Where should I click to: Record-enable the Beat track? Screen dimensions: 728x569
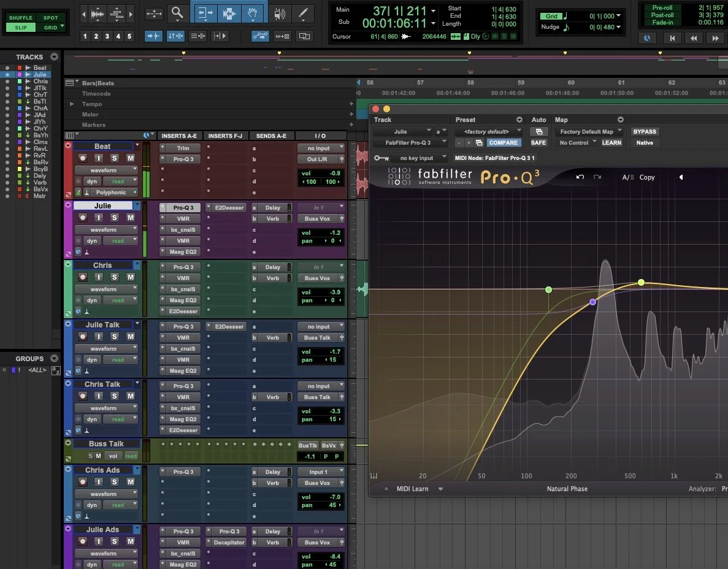tap(83, 158)
